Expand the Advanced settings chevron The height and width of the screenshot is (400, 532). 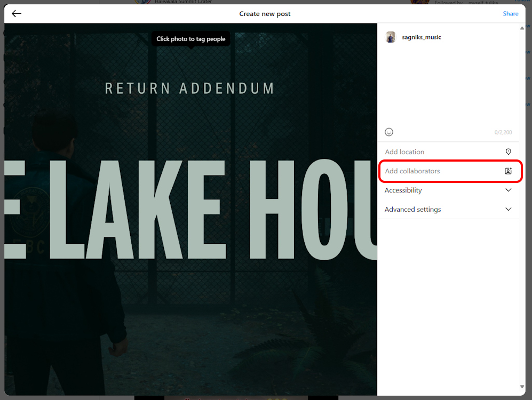[x=508, y=209]
